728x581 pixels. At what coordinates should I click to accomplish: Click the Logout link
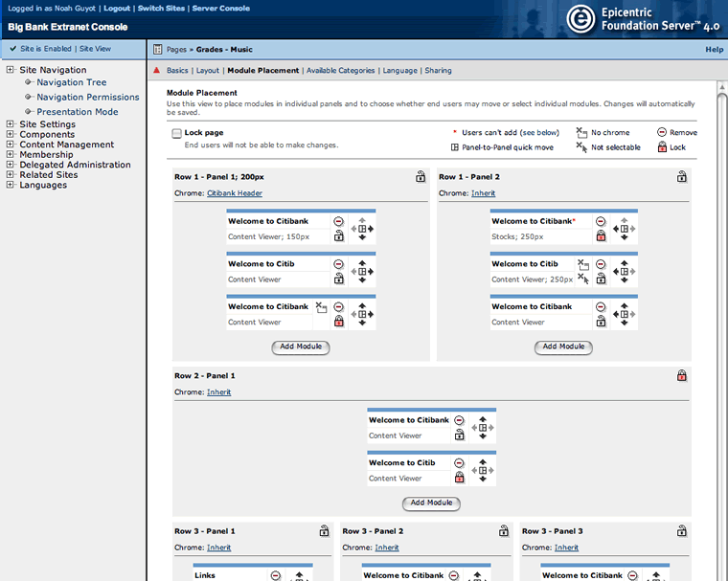pyautogui.click(x=117, y=9)
